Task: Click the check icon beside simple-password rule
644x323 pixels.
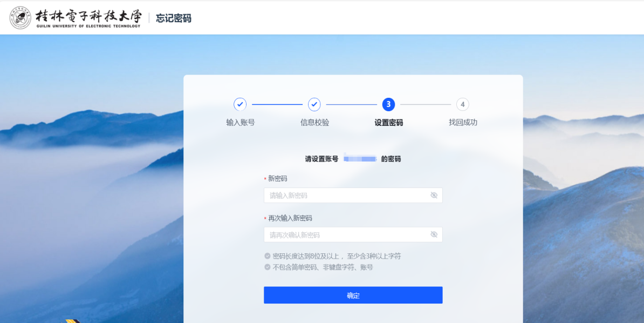Action: (x=268, y=267)
